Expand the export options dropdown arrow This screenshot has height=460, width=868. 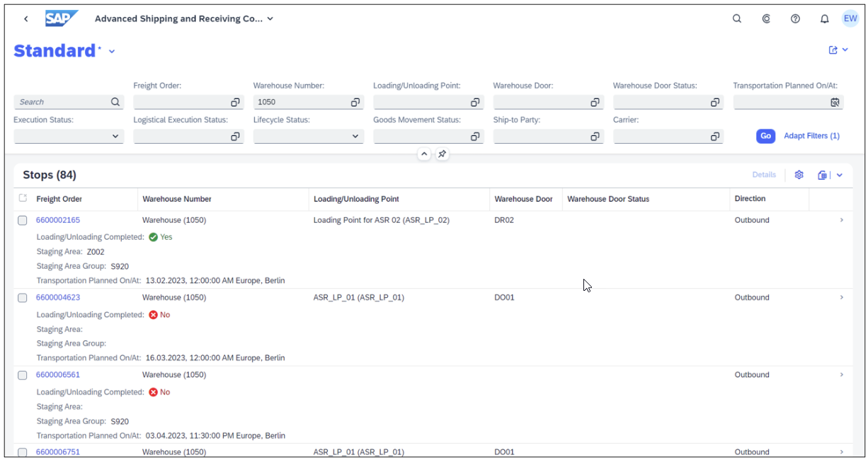tap(840, 175)
